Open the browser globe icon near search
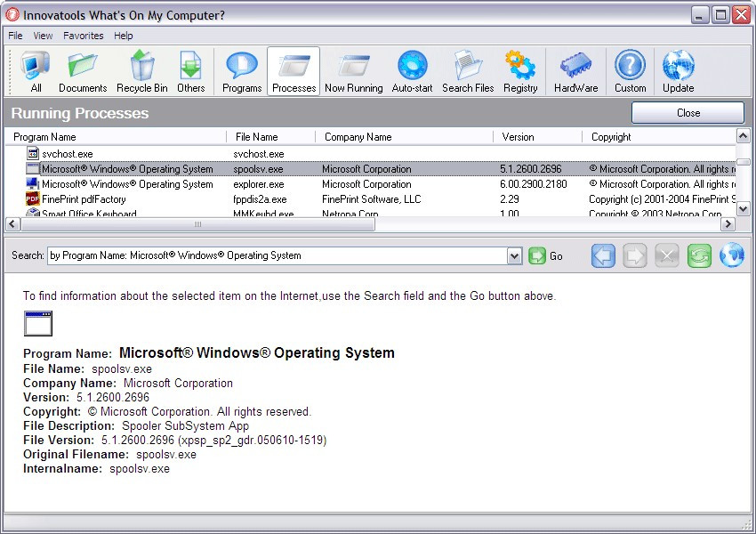 [731, 255]
